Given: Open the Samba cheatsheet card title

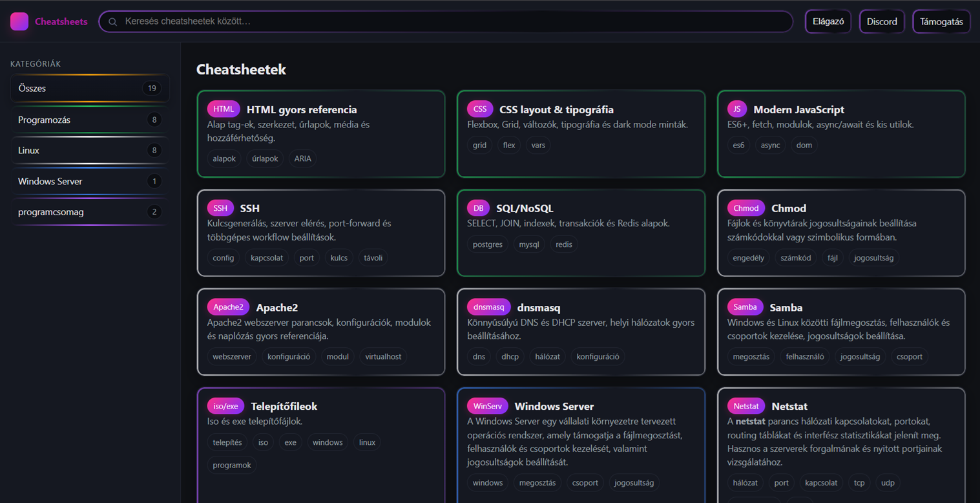Looking at the screenshot, I should point(786,308).
